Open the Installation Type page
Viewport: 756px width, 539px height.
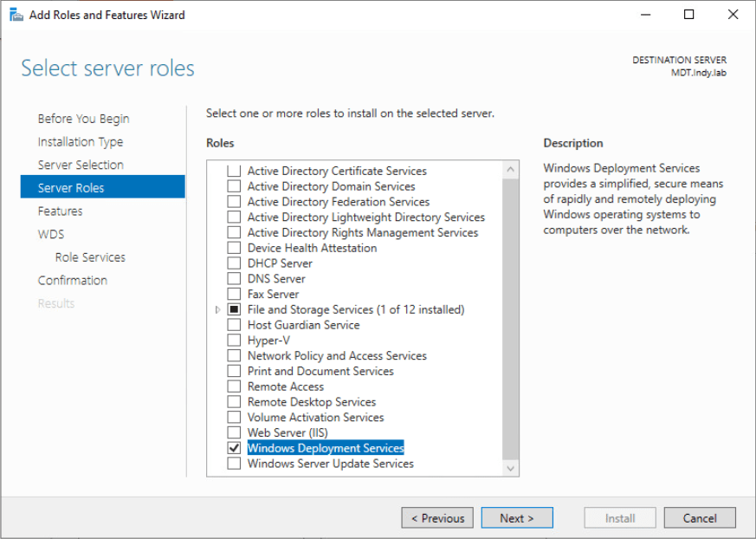click(x=80, y=142)
